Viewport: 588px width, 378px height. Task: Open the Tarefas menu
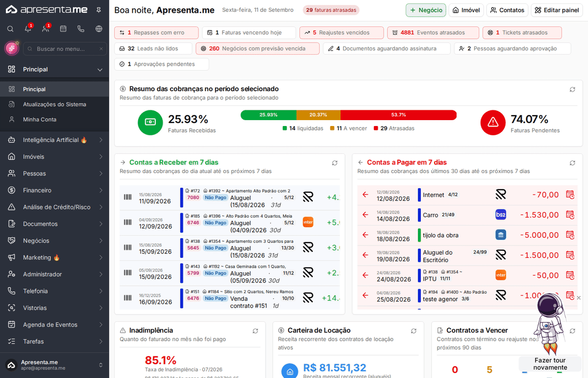coord(54,341)
